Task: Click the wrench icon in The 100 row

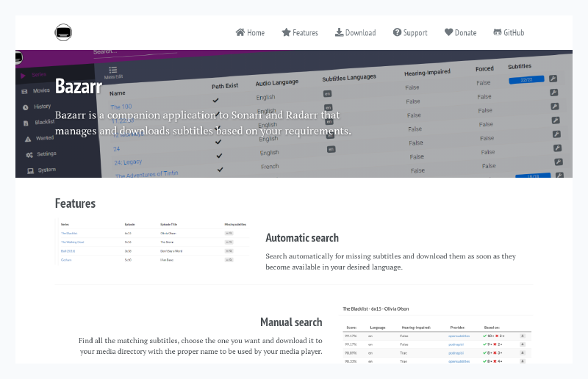Action: click(x=553, y=79)
